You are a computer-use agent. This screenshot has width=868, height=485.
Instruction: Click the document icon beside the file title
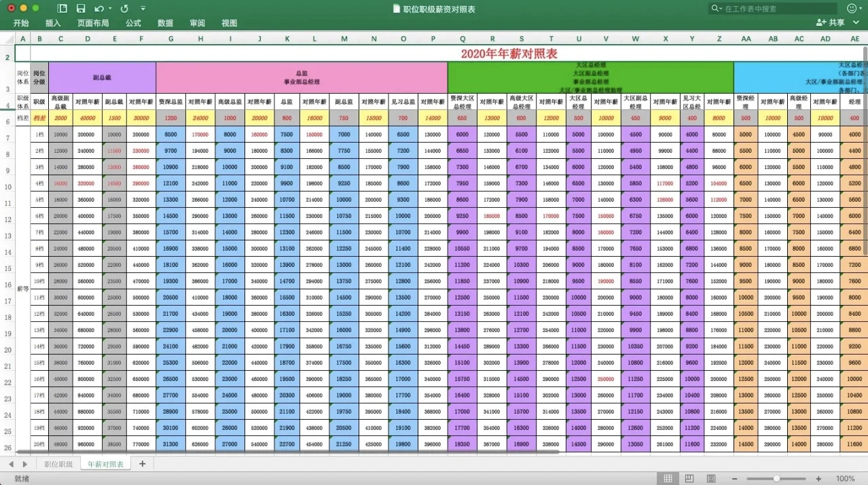pyautogui.click(x=397, y=9)
